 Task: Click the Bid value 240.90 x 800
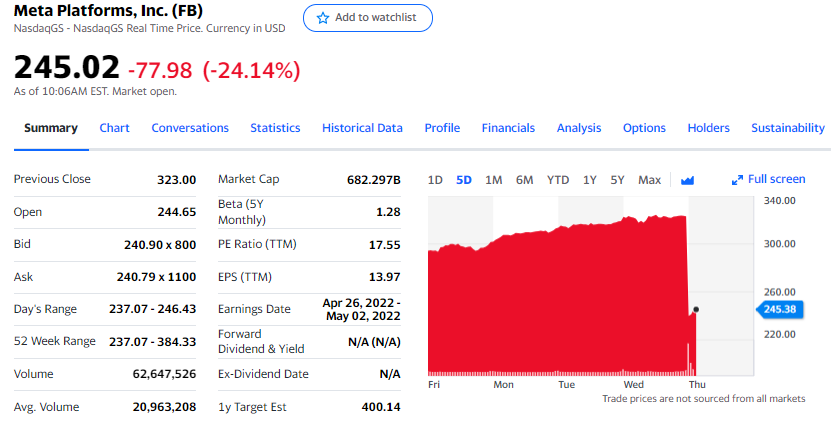click(160, 245)
